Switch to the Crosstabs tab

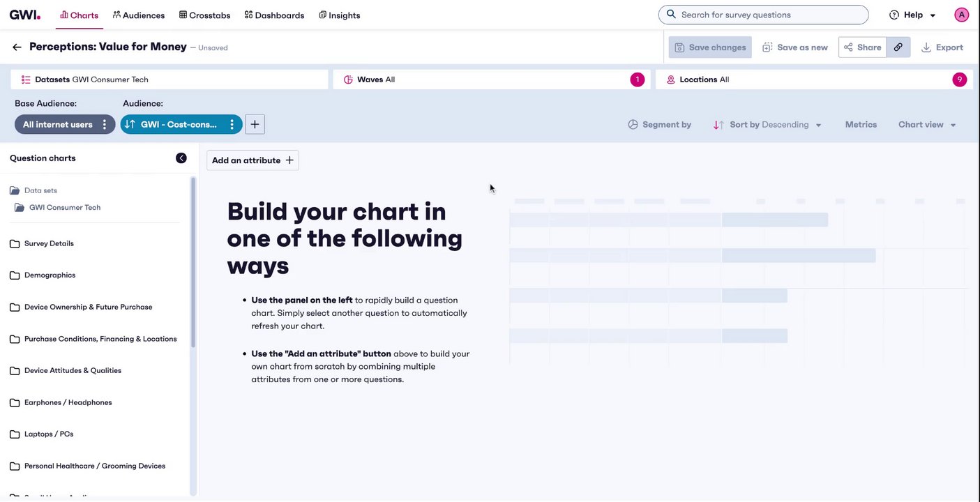[204, 15]
